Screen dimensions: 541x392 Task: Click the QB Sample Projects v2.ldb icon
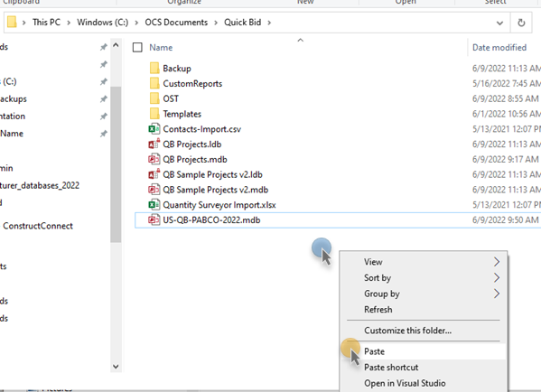tap(154, 174)
